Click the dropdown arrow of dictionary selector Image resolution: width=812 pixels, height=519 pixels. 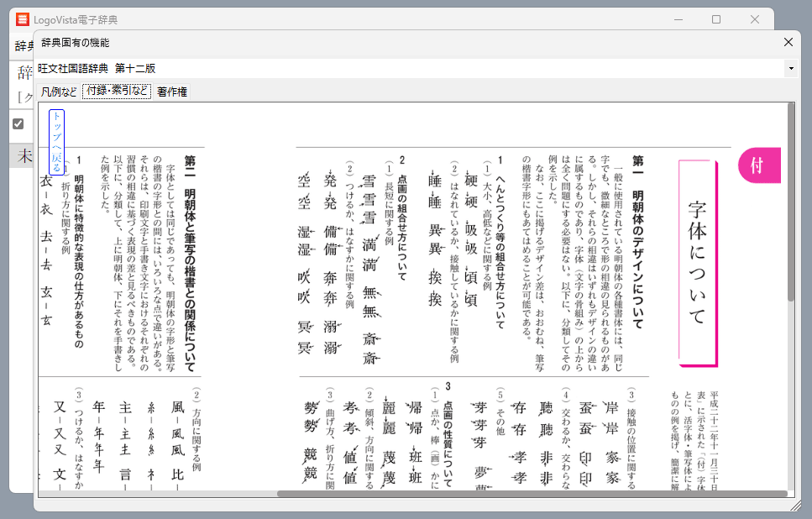point(791,68)
